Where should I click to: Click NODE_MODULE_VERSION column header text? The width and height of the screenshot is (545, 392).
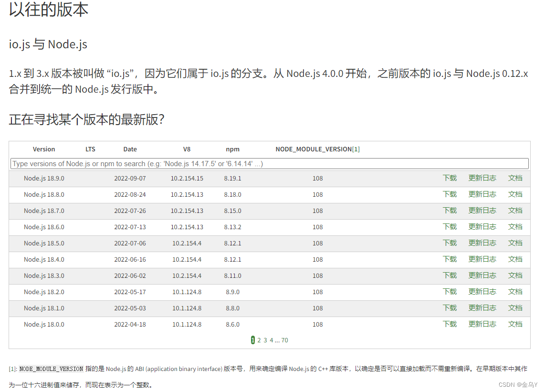[314, 149]
